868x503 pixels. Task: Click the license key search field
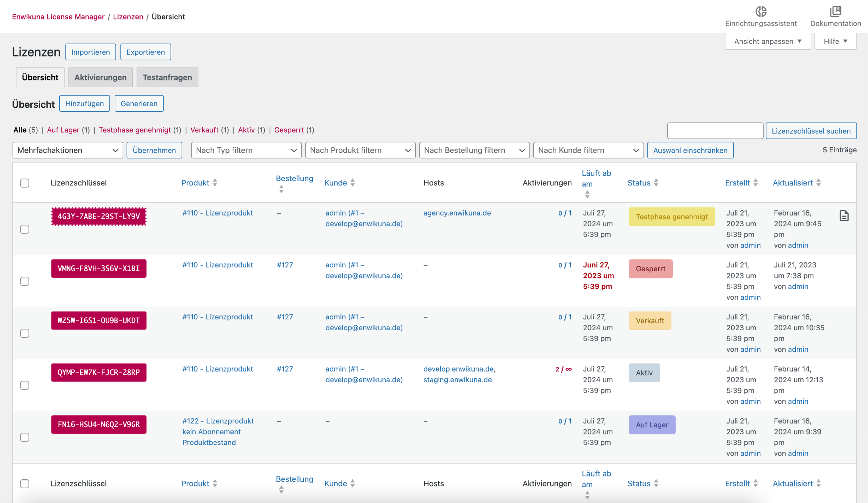click(715, 131)
